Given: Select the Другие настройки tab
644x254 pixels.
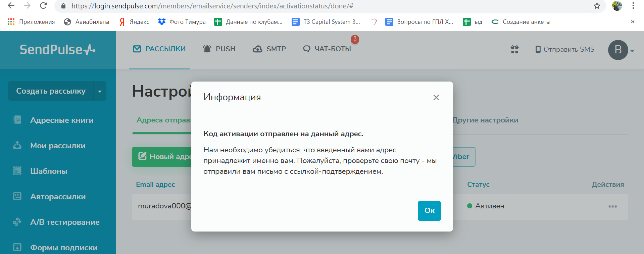Looking at the screenshot, I should (x=486, y=120).
